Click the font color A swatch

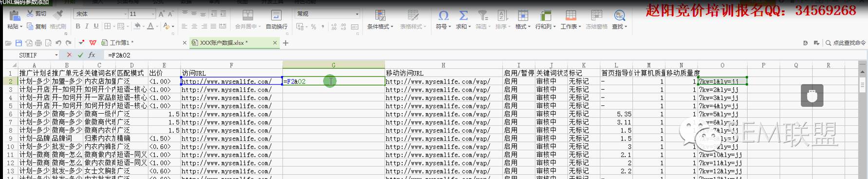tap(151, 26)
